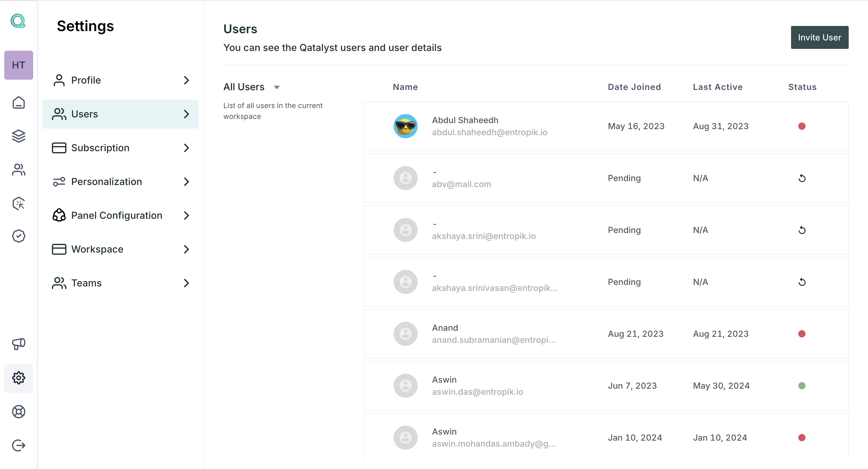Screen dimensions: 868x469
Task: Resend invite for abv@mail.com
Action: pyautogui.click(x=802, y=178)
